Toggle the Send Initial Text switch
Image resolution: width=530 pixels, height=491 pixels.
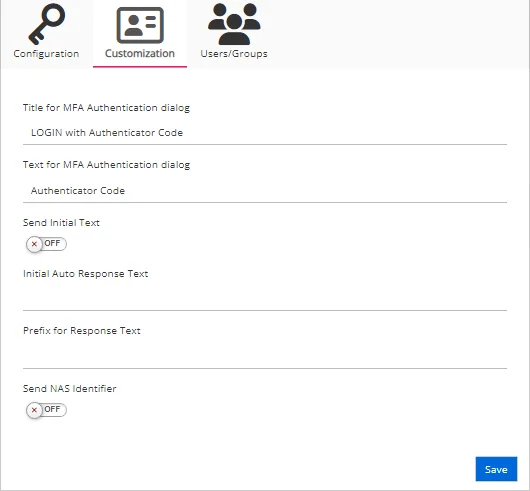tap(46, 244)
